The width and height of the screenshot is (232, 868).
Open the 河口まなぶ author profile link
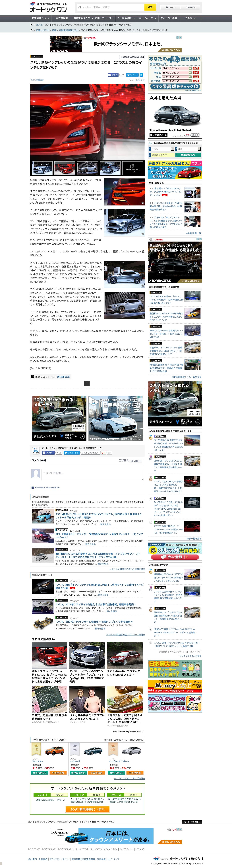63,377
